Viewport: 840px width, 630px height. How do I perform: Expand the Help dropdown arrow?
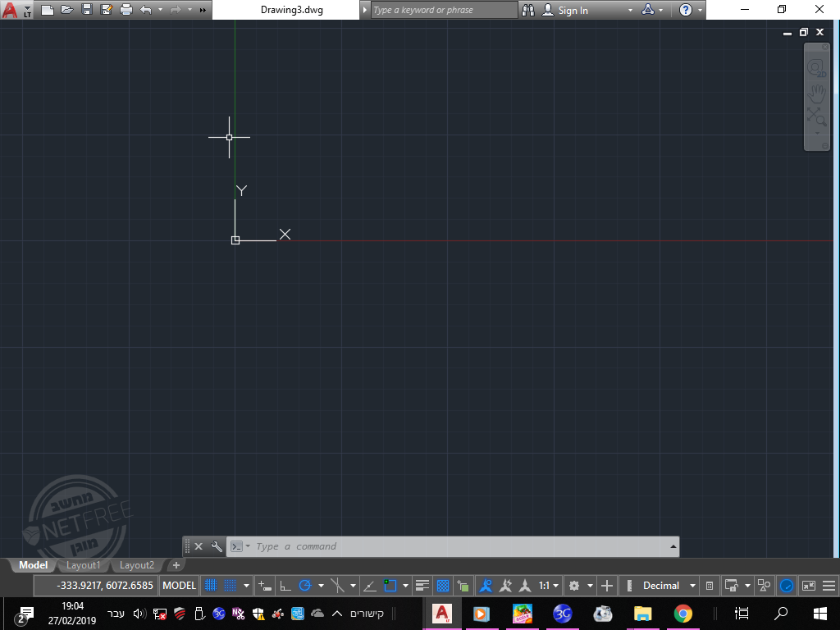[700, 10]
